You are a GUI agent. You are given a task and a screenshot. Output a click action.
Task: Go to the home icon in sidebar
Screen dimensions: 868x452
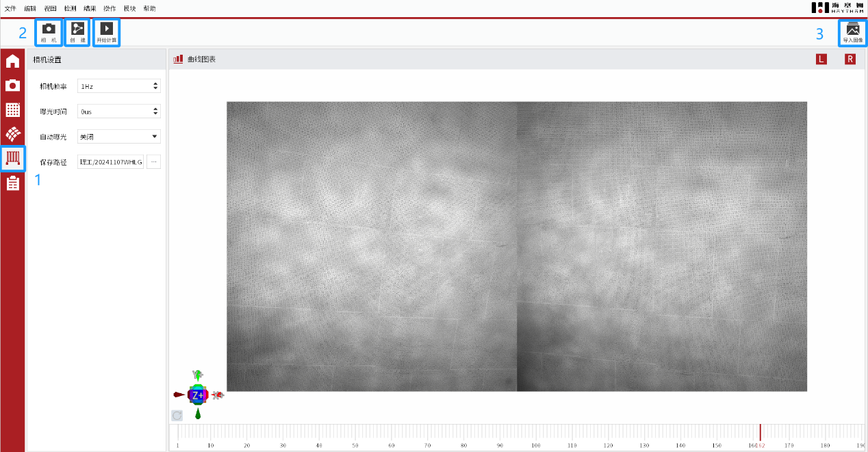(12, 62)
